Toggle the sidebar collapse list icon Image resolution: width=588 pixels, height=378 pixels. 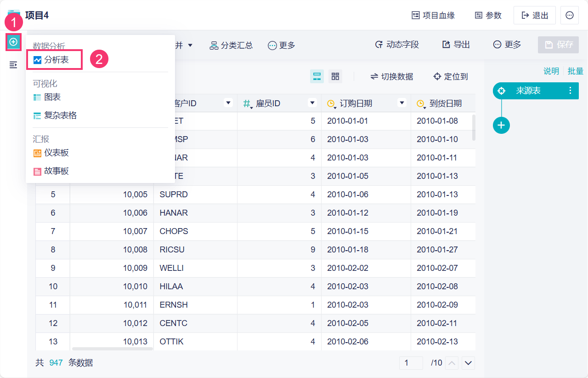[13, 65]
